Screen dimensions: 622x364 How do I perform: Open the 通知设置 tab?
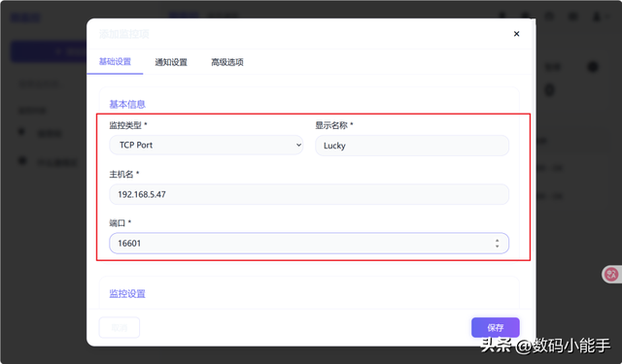pos(171,62)
